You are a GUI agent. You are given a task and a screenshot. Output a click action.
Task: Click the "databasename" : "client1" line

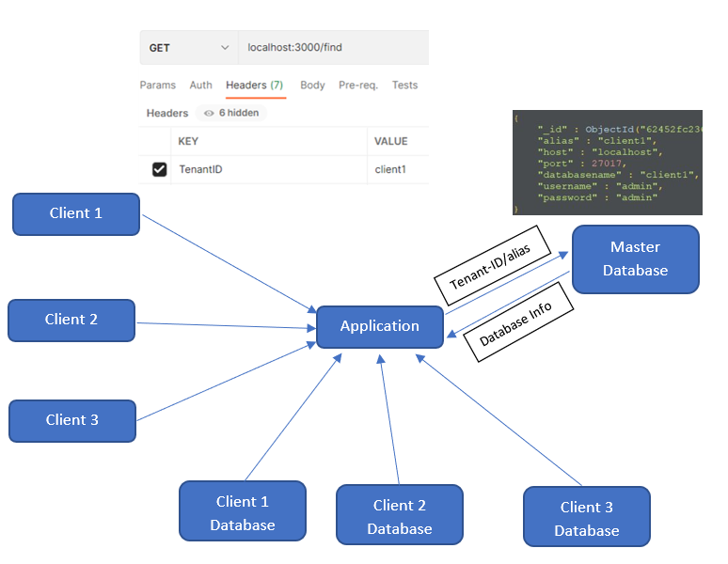[619, 175]
